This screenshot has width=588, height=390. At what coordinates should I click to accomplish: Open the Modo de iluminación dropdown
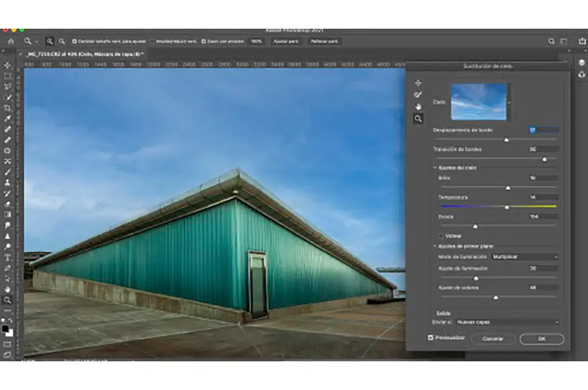click(525, 257)
